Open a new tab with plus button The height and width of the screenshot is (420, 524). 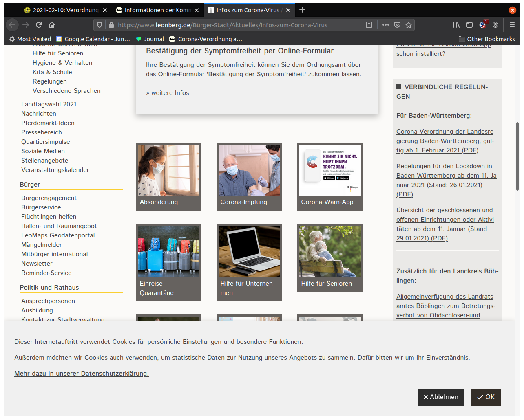click(302, 10)
